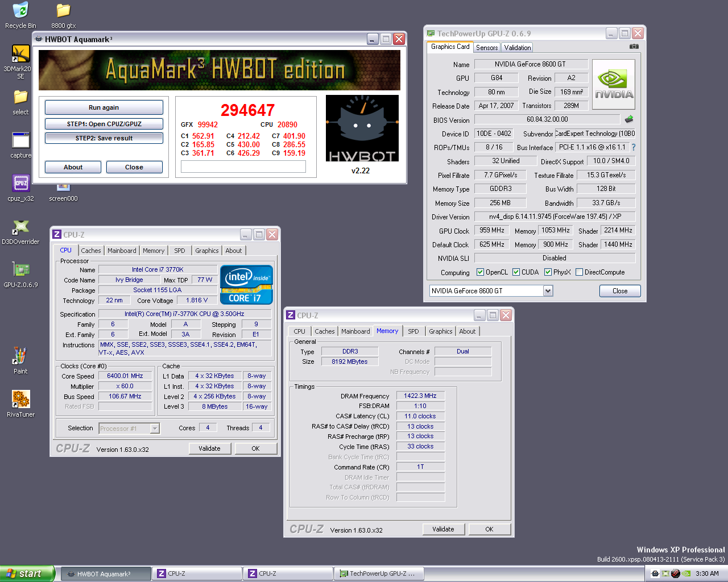Open the Processor #1 selection dropdown

pos(155,429)
